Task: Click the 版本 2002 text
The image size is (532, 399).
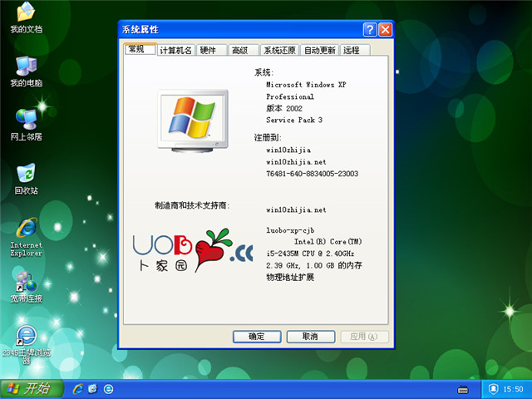Action: tap(284, 108)
